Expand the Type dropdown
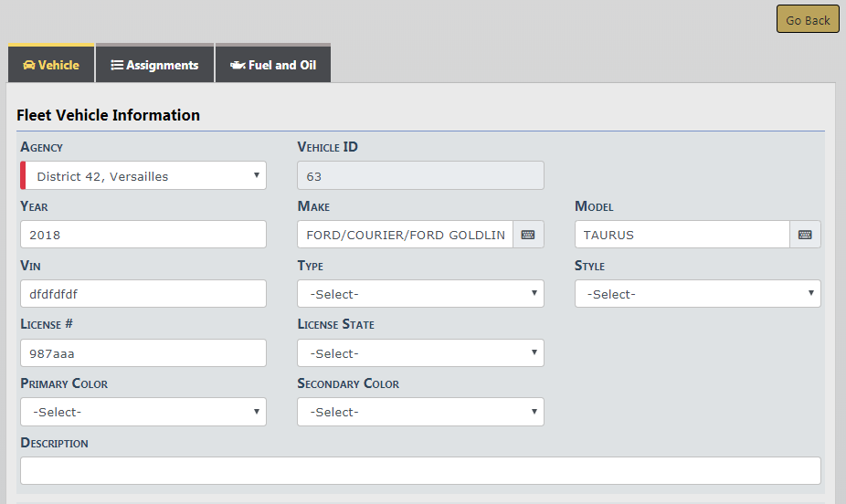The image size is (846, 504). [420, 294]
